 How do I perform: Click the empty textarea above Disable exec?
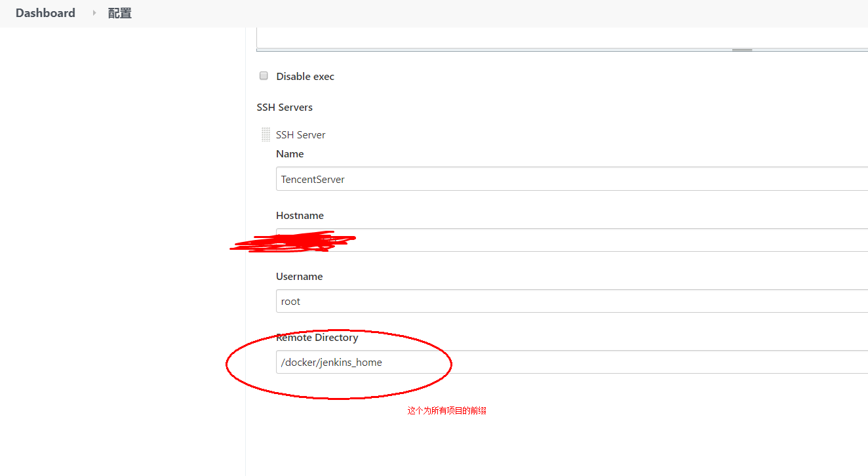click(524, 36)
